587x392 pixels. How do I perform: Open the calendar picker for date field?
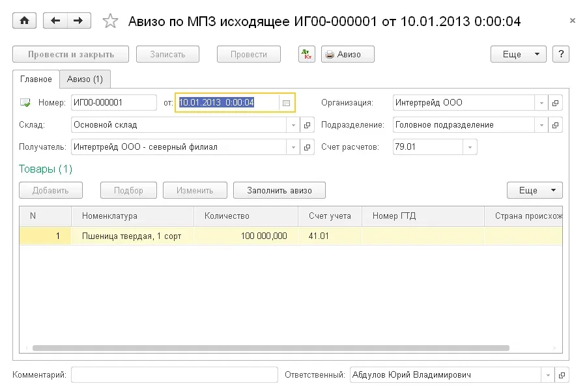coord(286,103)
